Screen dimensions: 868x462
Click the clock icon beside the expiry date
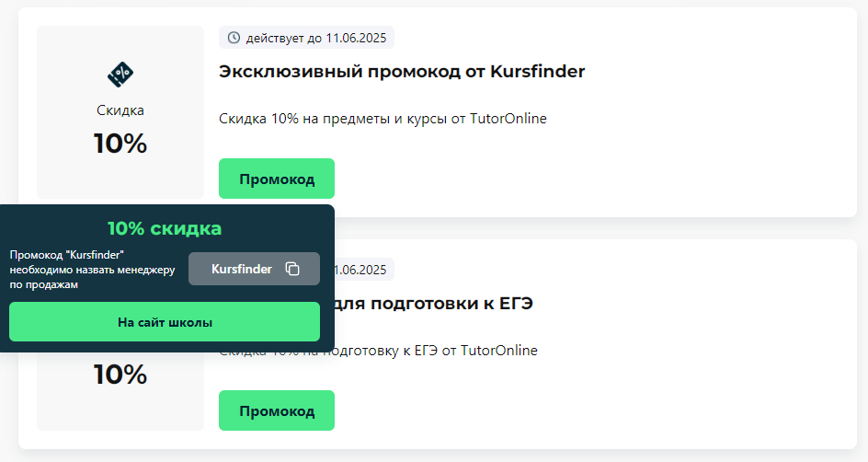[x=234, y=38]
